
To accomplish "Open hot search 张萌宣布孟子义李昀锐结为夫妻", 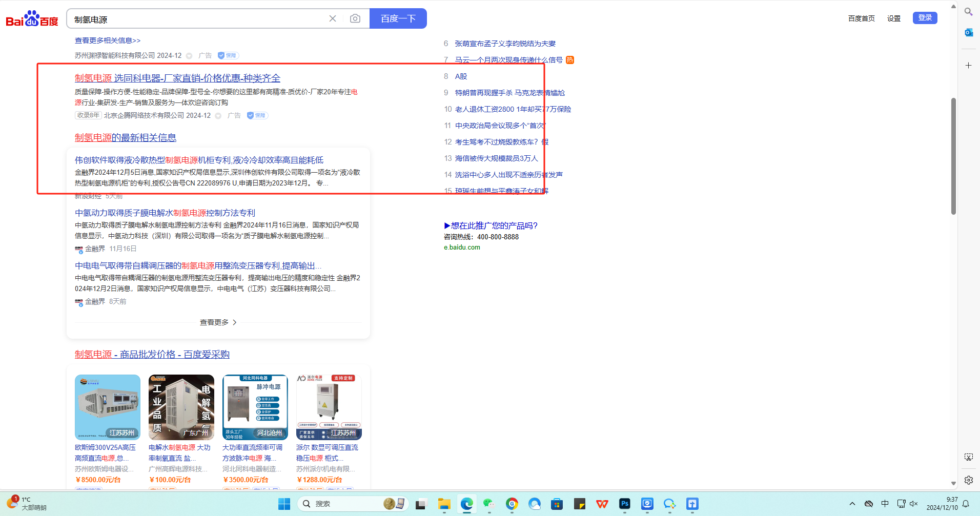I will pyautogui.click(x=505, y=44).
